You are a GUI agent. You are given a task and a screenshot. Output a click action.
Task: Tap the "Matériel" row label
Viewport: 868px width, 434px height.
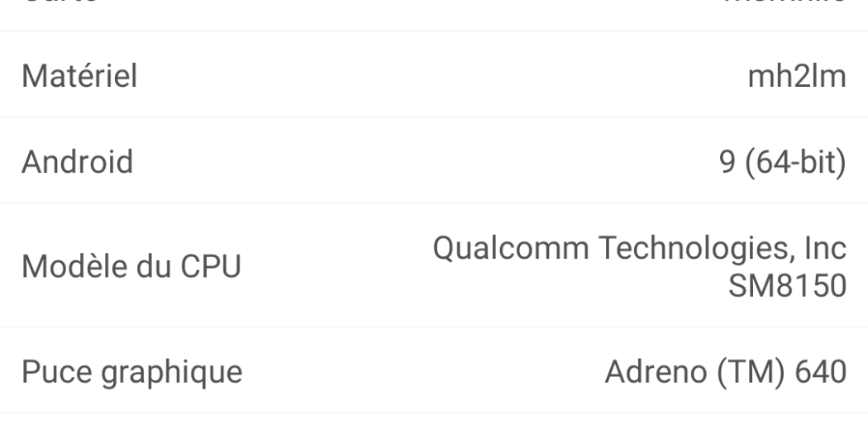coord(79,76)
